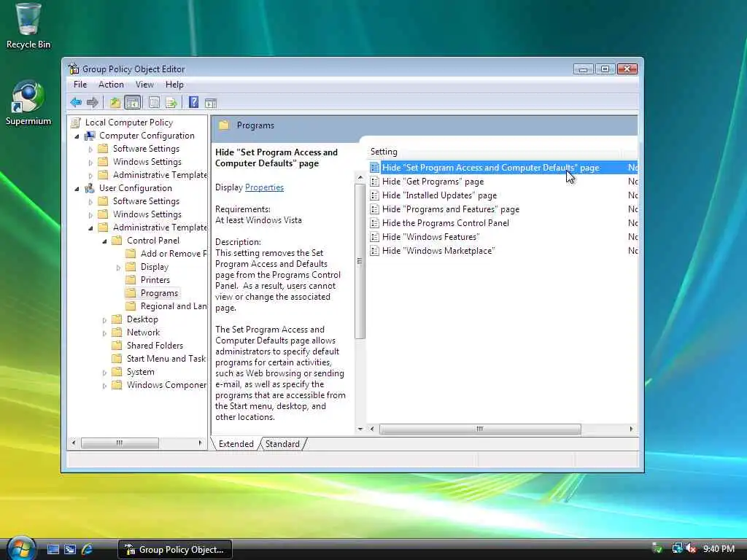Select Add or Remove Programs tree item
Viewport: 747px width, 560px height.
click(x=174, y=253)
